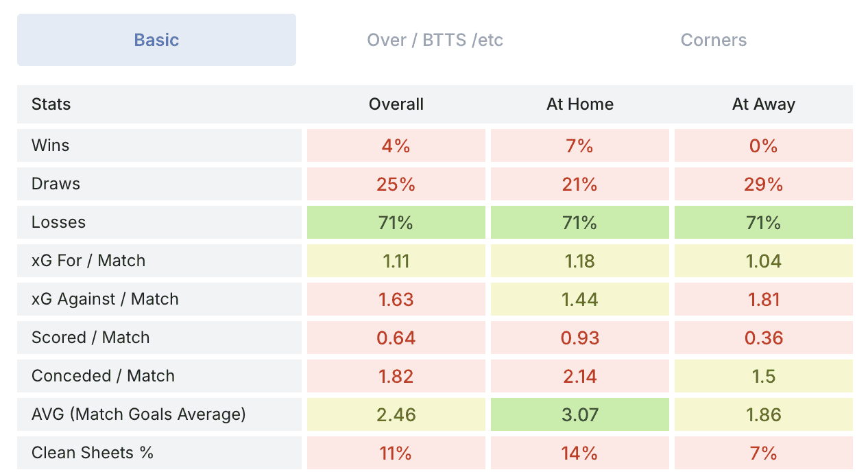Screen dimensions: 868x472
Task: Click the Overall xG Against 1.63 cell
Action: tap(396, 299)
